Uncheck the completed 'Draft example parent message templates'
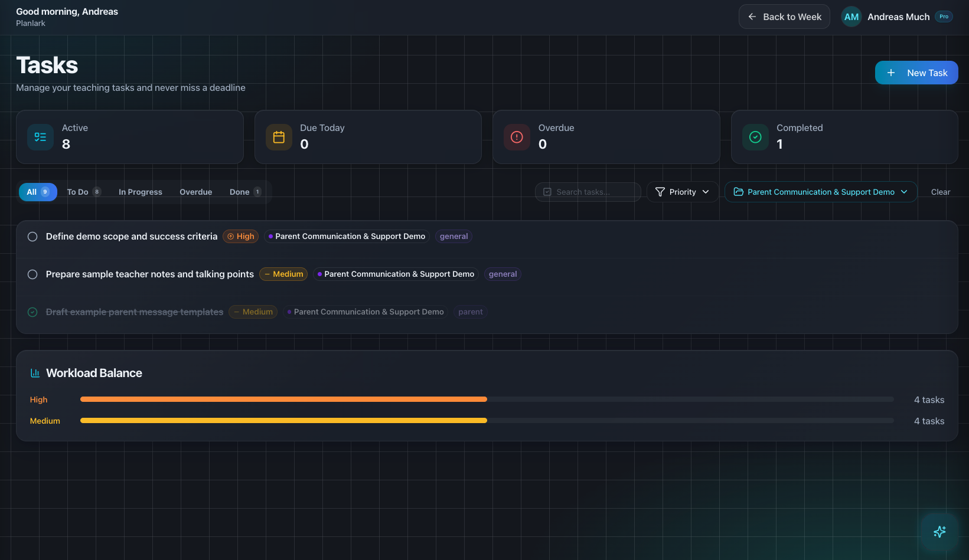The height and width of the screenshot is (560, 969). (32, 312)
